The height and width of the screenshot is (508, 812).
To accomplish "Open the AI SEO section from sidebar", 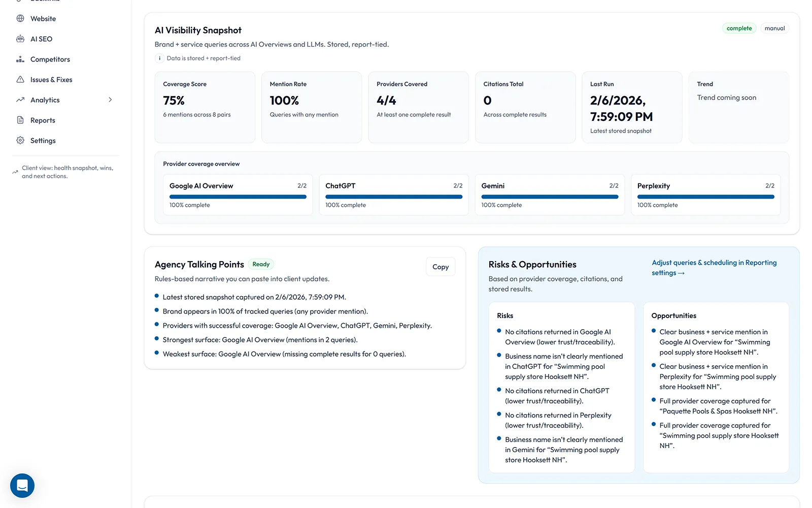I will click(x=20, y=39).
